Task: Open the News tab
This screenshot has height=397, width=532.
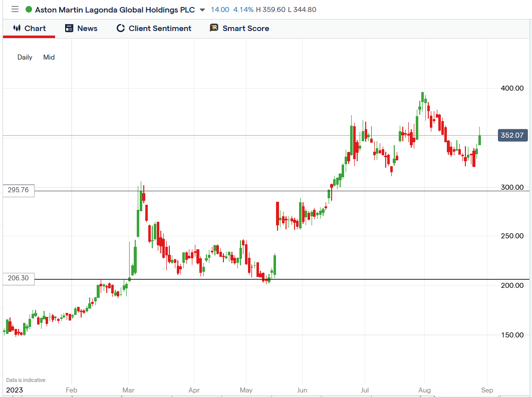Action: (82, 29)
